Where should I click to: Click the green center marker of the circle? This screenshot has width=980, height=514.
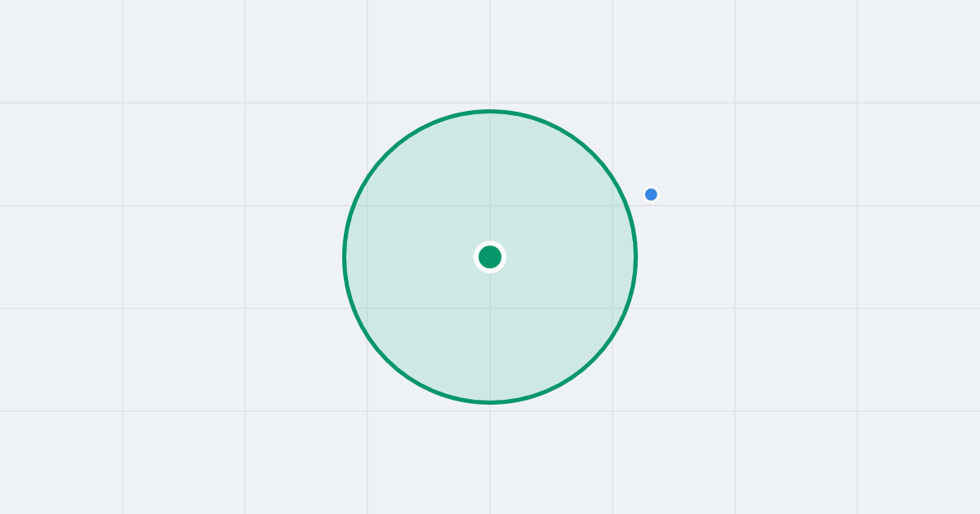(x=490, y=257)
